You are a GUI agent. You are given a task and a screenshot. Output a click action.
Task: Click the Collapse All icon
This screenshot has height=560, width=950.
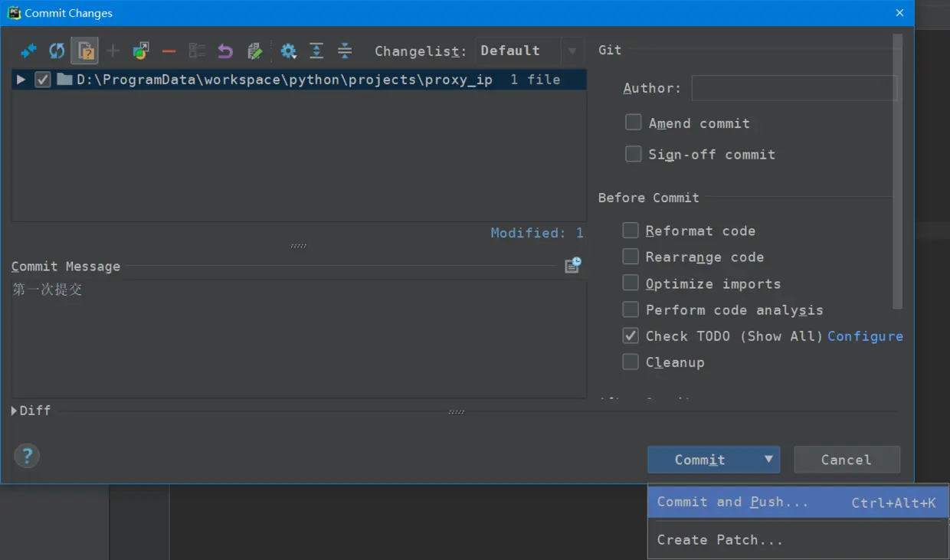coord(345,51)
